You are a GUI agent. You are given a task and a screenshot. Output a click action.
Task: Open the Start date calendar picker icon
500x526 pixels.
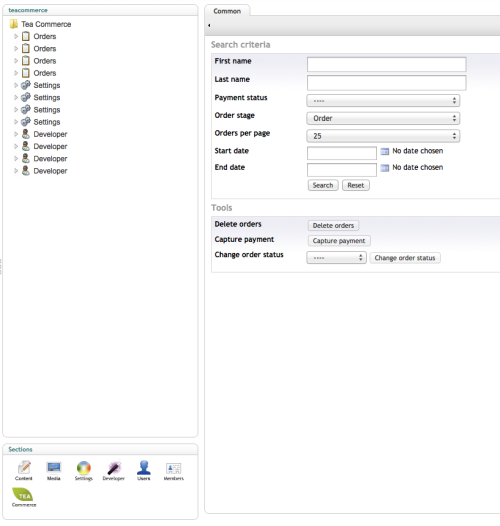(385, 152)
